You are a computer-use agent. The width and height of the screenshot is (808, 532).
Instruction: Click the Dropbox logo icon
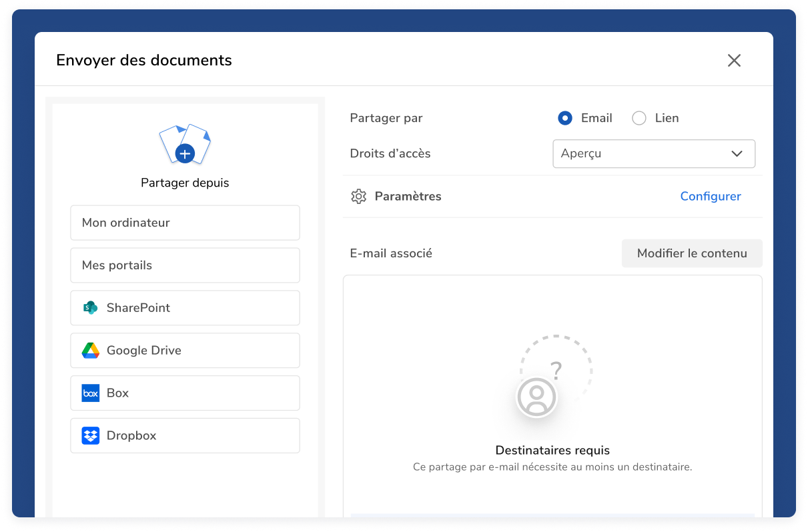pos(90,436)
